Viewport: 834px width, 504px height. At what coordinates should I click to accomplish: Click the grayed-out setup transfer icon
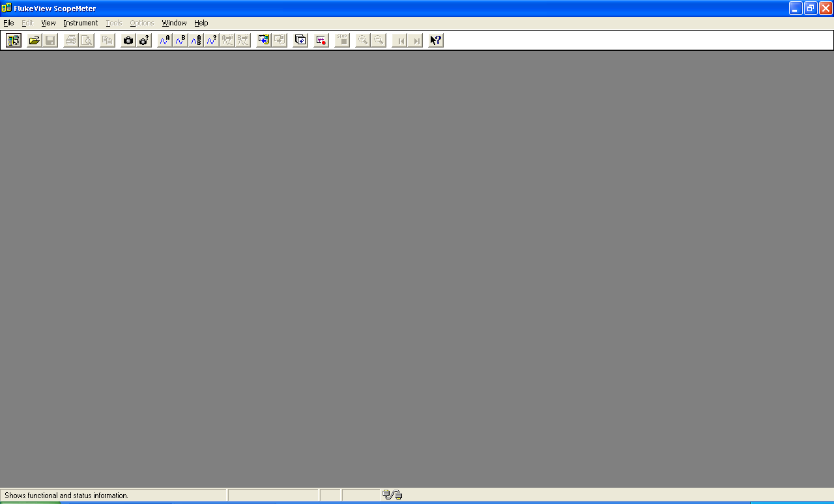point(280,40)
